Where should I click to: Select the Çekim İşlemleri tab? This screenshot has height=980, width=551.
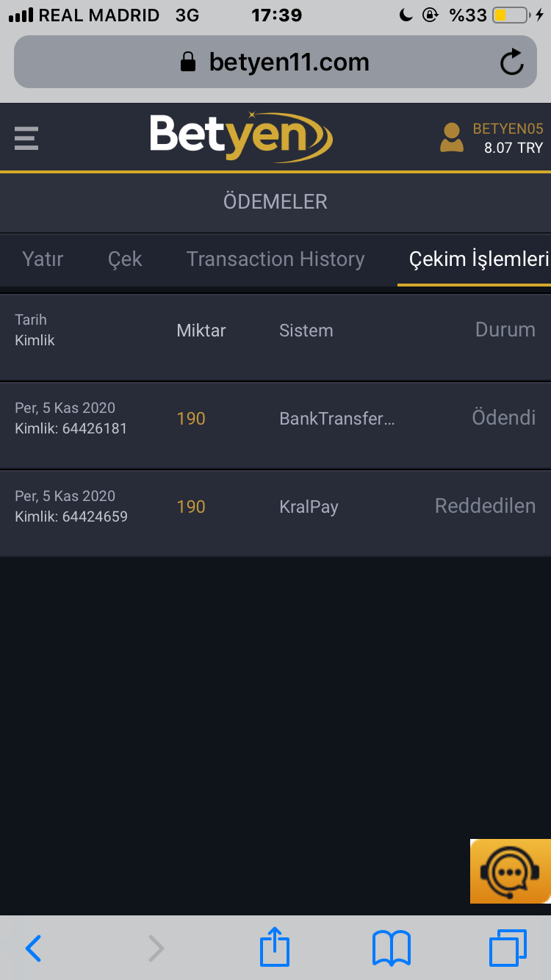(x=479, y=259)
